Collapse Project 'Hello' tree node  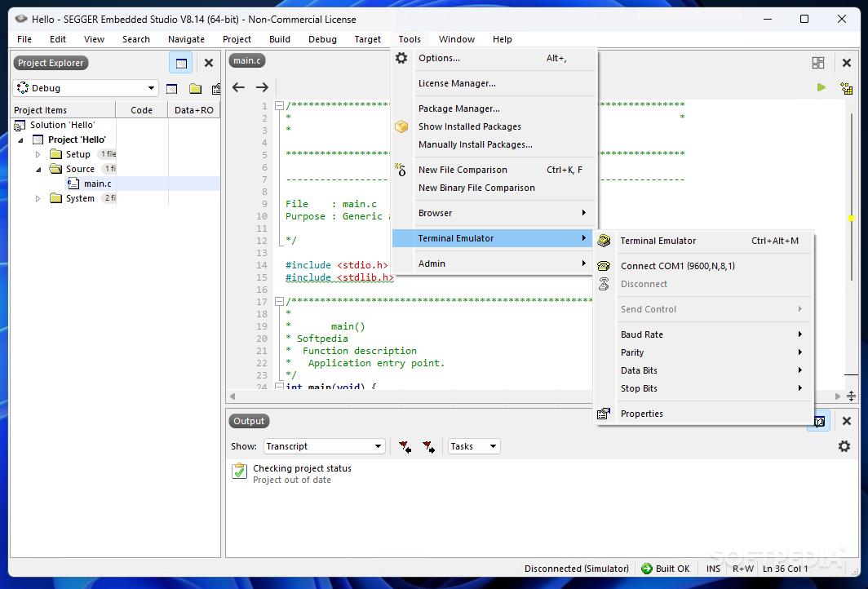(20, 140)
